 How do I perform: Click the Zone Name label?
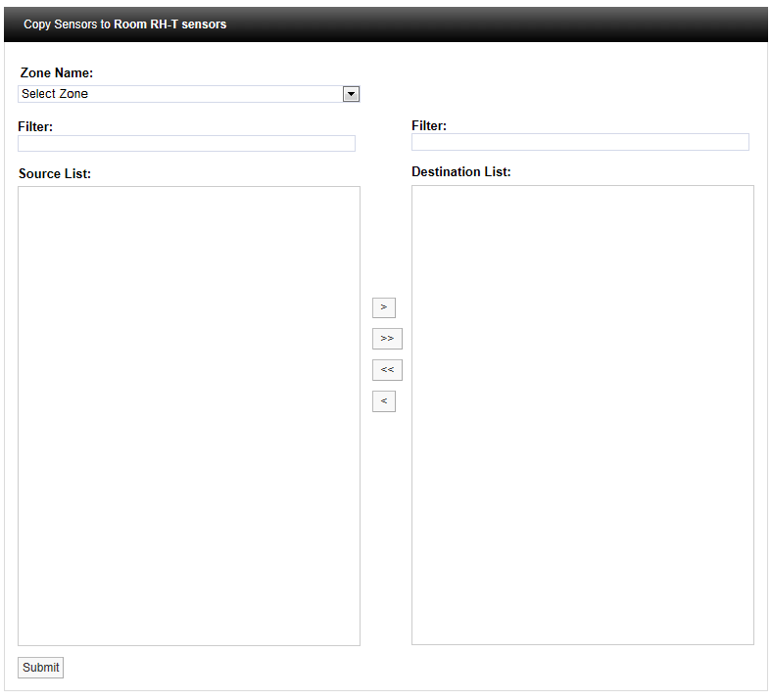[57, 73]
